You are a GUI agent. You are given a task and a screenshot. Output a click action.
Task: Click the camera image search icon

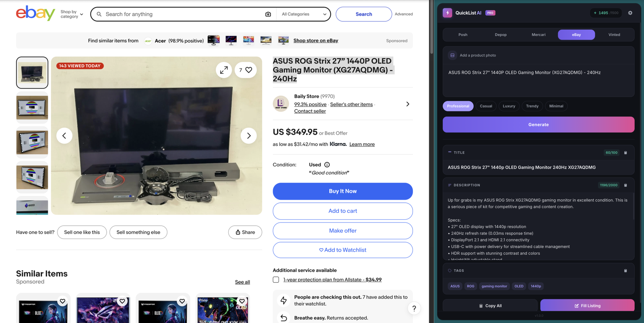268,14
